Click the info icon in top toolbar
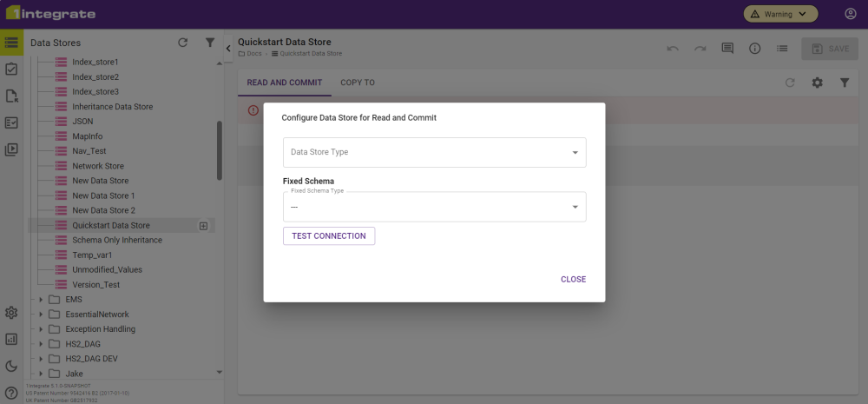This screenshot has width=868, height=404. (x=755, y=49)
